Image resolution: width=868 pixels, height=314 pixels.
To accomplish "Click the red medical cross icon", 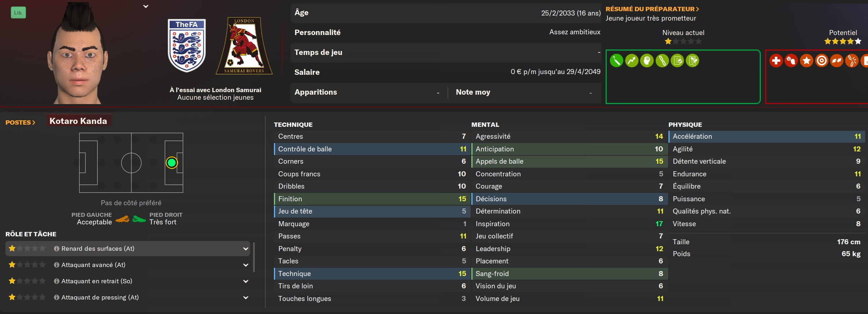I will pyautogui.click(x=776, y=61).
